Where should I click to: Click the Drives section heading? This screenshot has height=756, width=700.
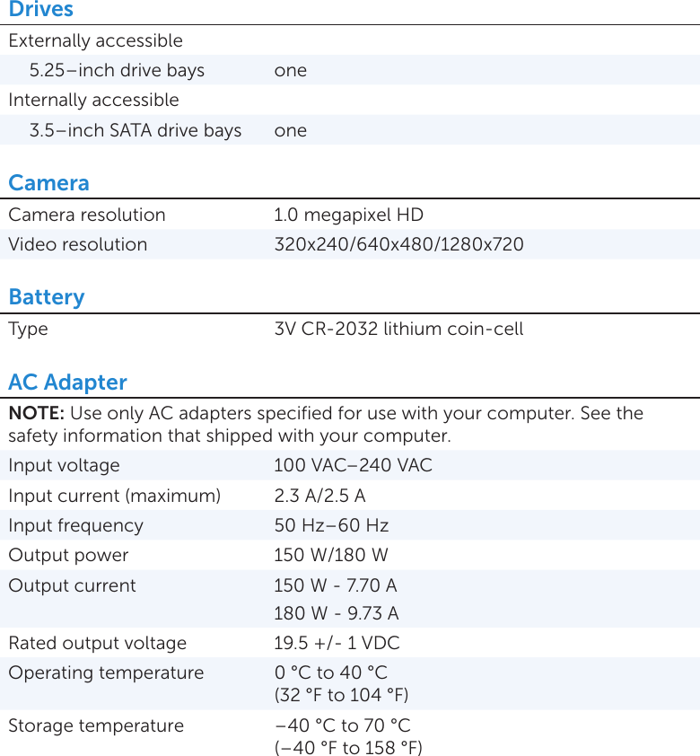click(x=40, y=10)
